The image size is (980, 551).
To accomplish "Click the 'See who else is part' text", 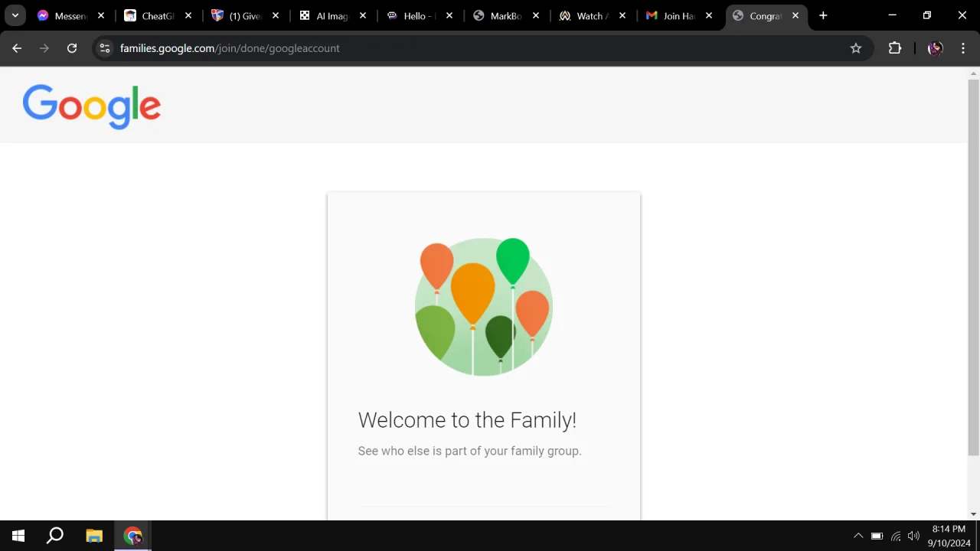I will click(x=469, y=451).
